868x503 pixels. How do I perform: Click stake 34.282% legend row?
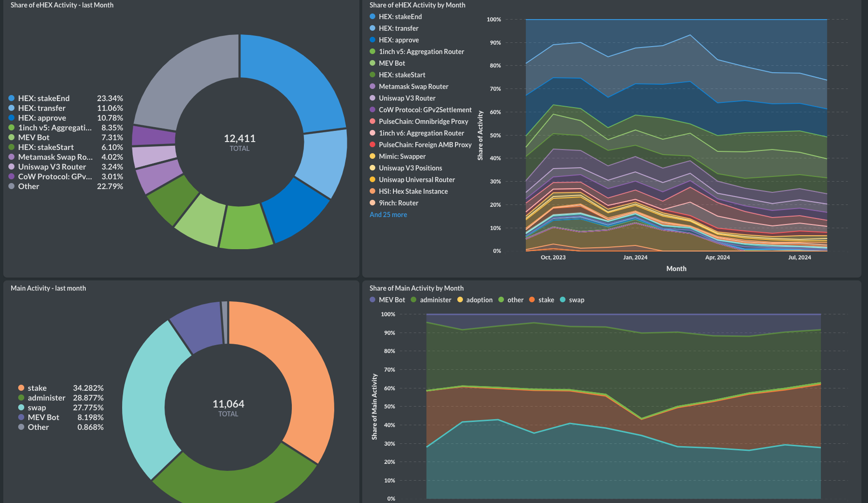tap(61, 388)
